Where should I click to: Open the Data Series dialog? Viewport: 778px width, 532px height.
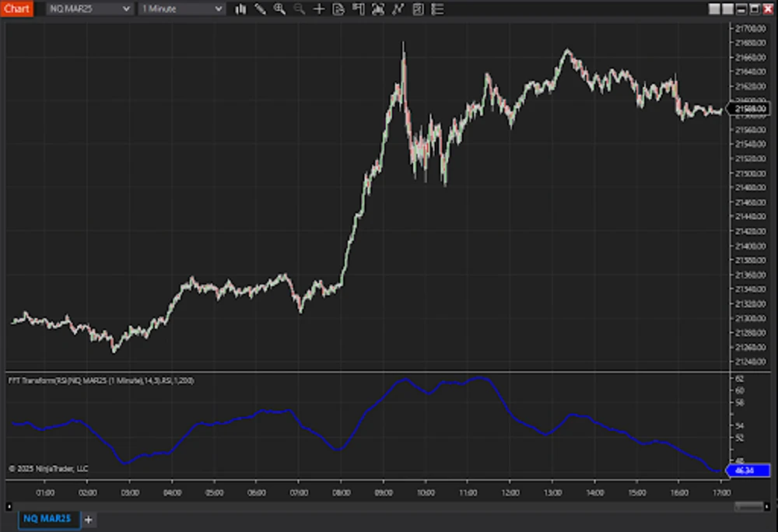pyautogui.click(x=378, y=9)
